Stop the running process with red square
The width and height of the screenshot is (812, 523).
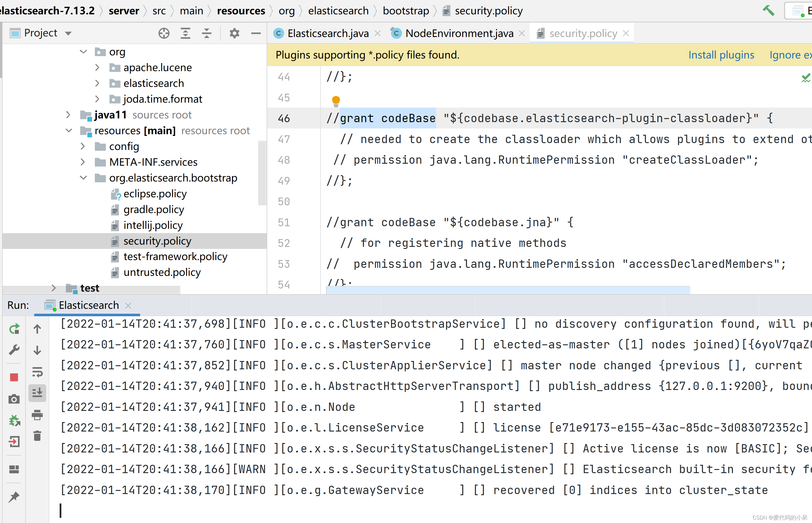14,377
